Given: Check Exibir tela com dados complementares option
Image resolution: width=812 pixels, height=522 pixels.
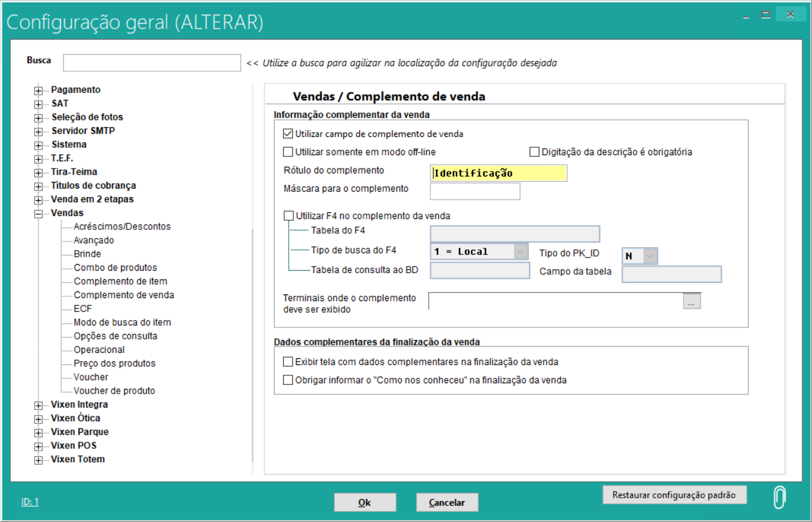Looking at the screenshot, I should [x=289, y=362].
